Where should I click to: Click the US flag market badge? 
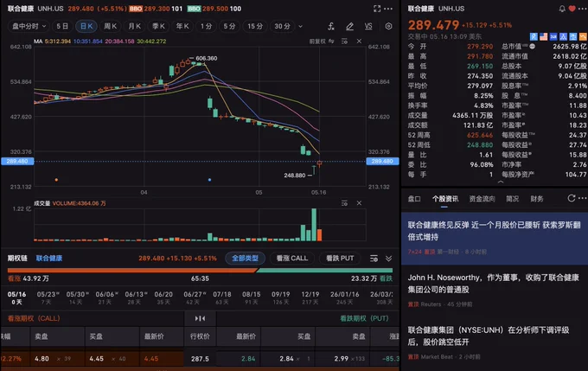coord(543,36)
